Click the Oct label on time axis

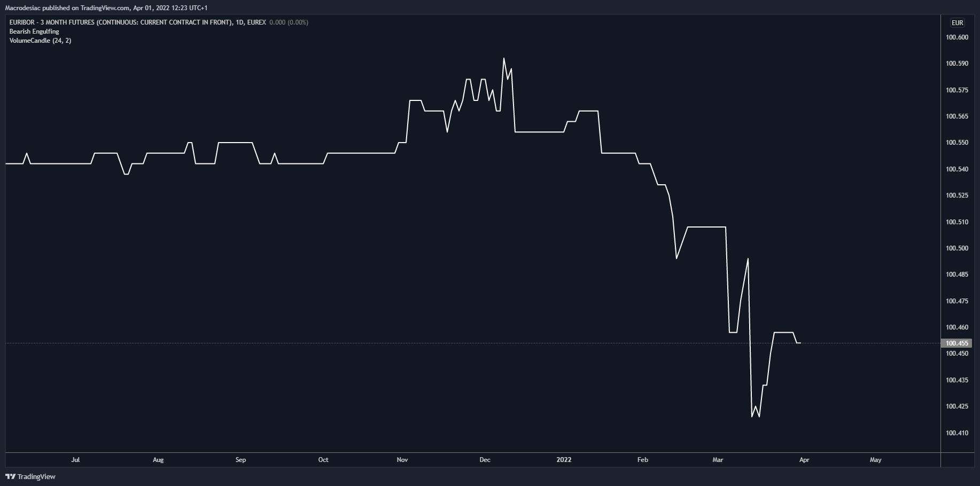323,460
